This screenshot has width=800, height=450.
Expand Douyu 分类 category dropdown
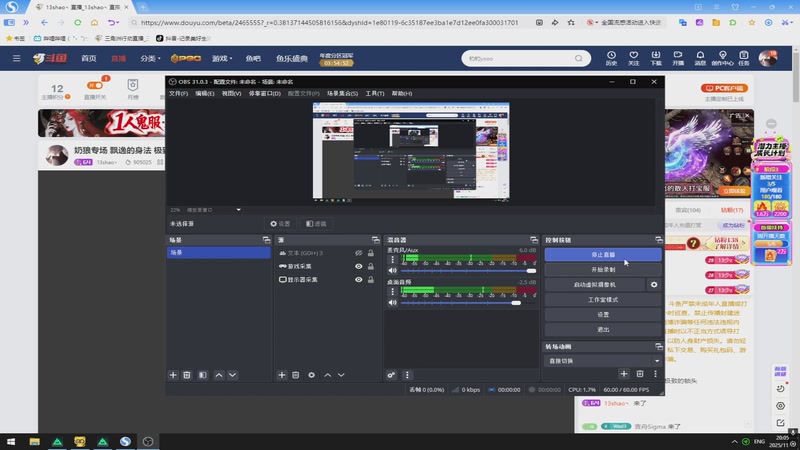[x=150, y=59]
